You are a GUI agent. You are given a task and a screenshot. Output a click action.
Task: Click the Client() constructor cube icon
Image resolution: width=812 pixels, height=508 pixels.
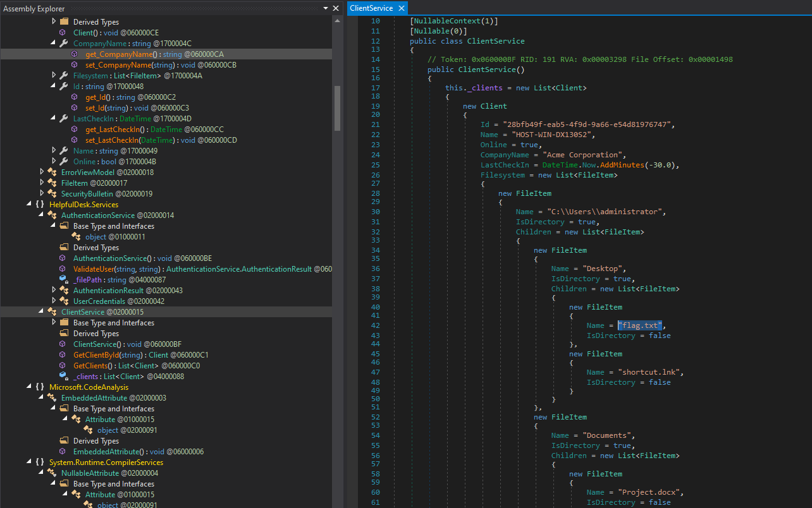coord(63,33)
